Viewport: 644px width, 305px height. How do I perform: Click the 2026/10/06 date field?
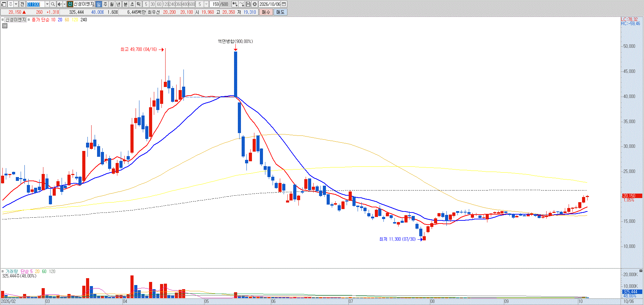(270, 4)
